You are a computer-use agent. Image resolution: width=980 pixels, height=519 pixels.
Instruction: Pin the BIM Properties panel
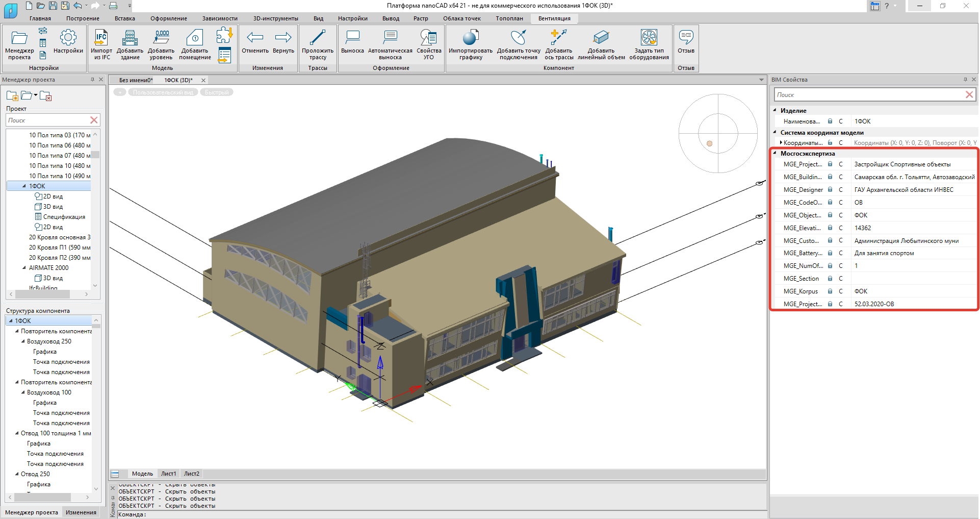pyautogui.click(x=965, y=80)
